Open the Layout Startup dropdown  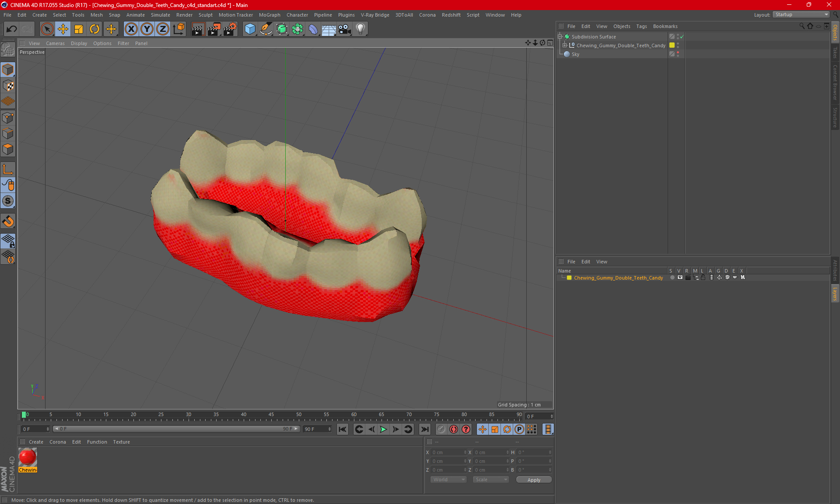pyautogui.click(x=801, y=14)
